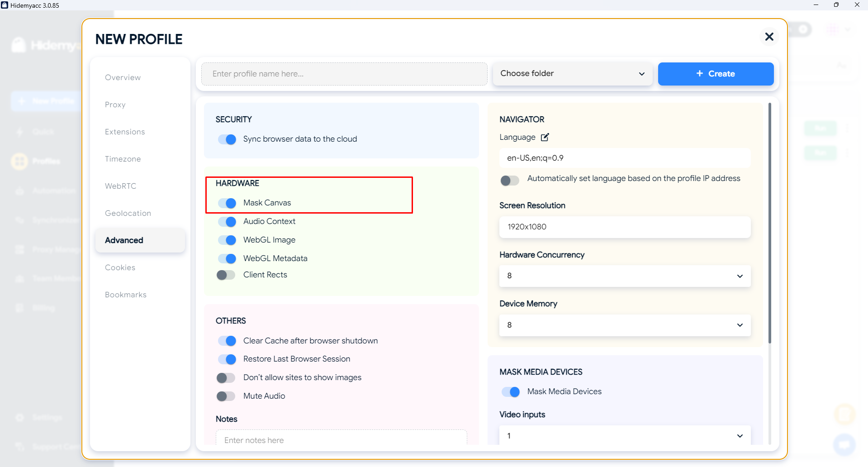The height and width of the screenshot is (467, 868).
Task: Toggle Sync browser data to the cloud
Action: click(227, 139)
